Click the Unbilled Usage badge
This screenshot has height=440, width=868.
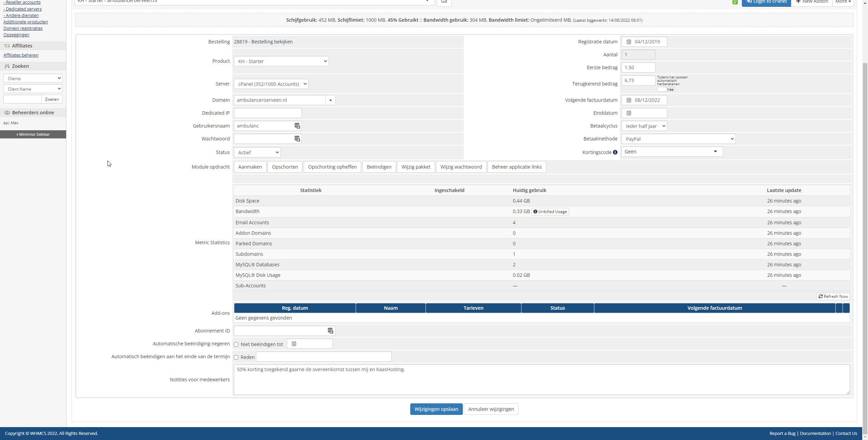[x=550, y=212]
